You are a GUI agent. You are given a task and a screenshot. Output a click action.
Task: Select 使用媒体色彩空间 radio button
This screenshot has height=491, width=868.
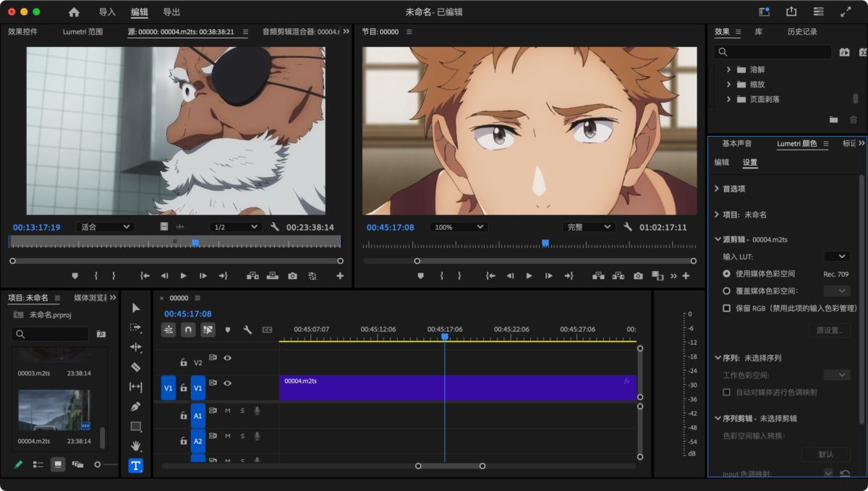(x=727, y=274)
